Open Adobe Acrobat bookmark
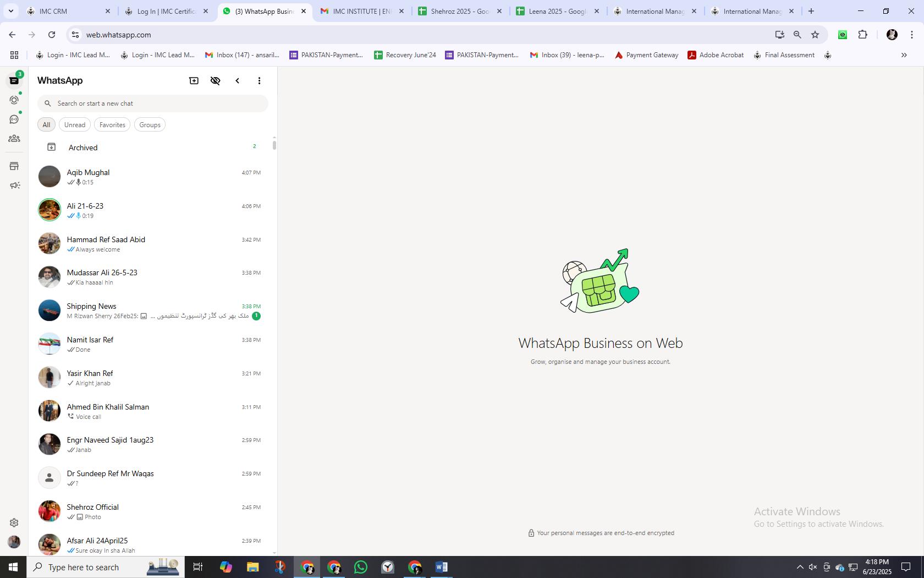This screenshot has height=578, width=924. [716, 55]
